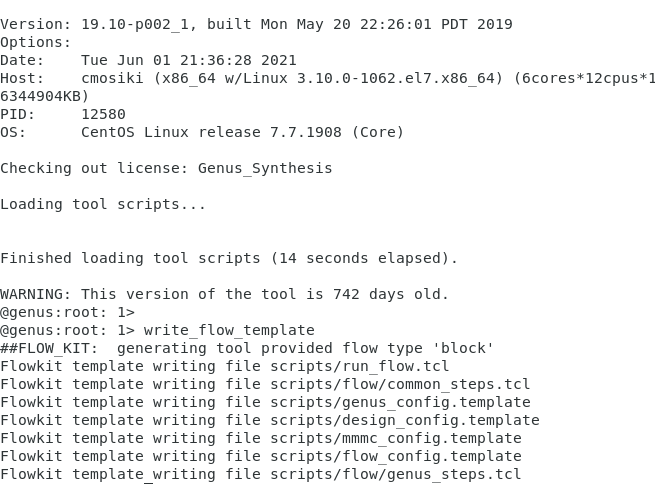This screenshot has height=484, width=655.
Task: Click the 'write_flow_template' command text
Action: tap(229, 330)
